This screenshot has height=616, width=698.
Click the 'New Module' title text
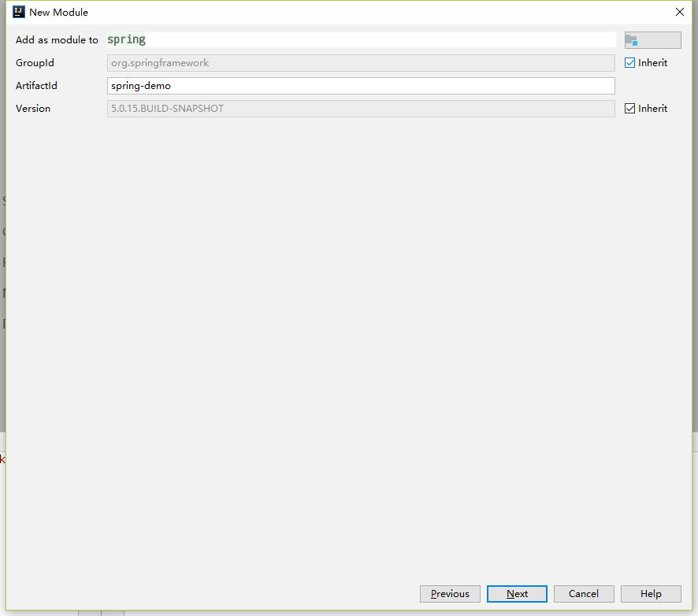[59, 13]
